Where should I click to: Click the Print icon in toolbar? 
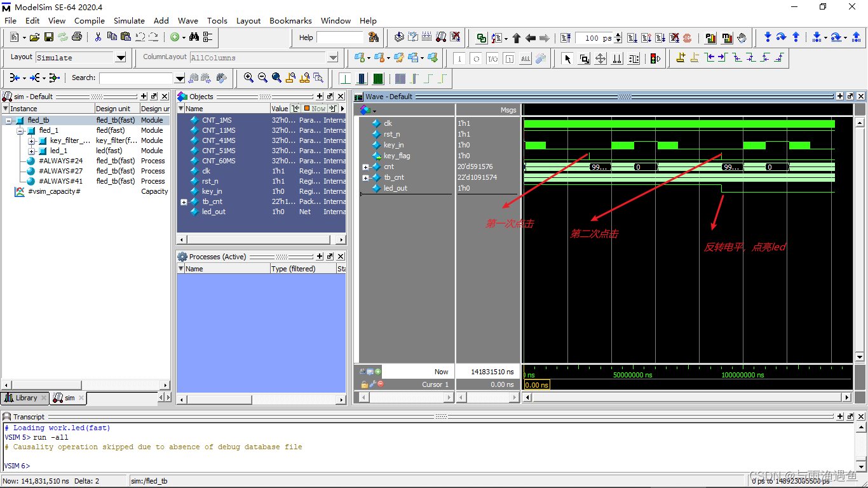[77, 37]
